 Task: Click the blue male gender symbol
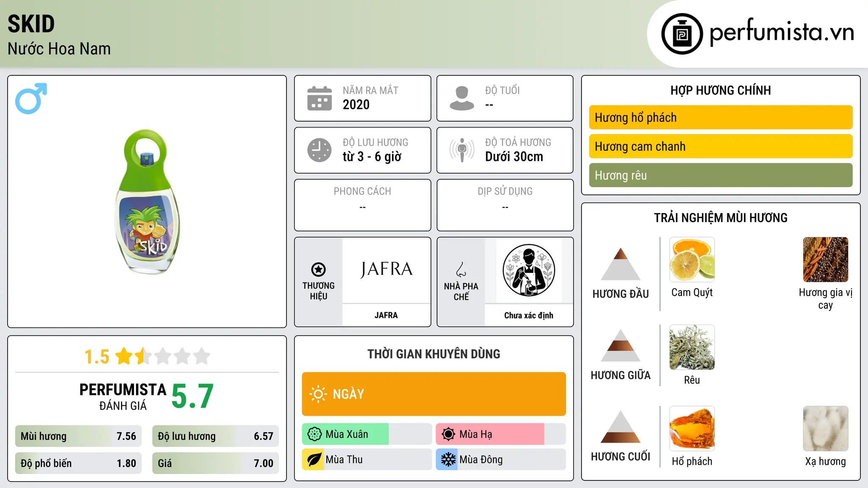pyautogui.click(x=31, y=98)
